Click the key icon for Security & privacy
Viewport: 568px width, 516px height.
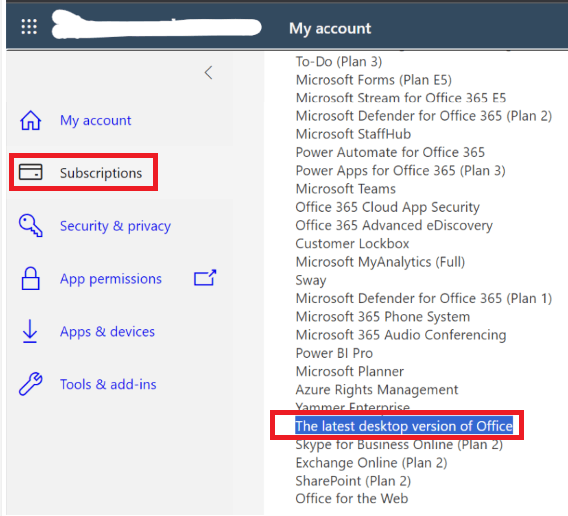pyautogui.click(x=30, y=225)
